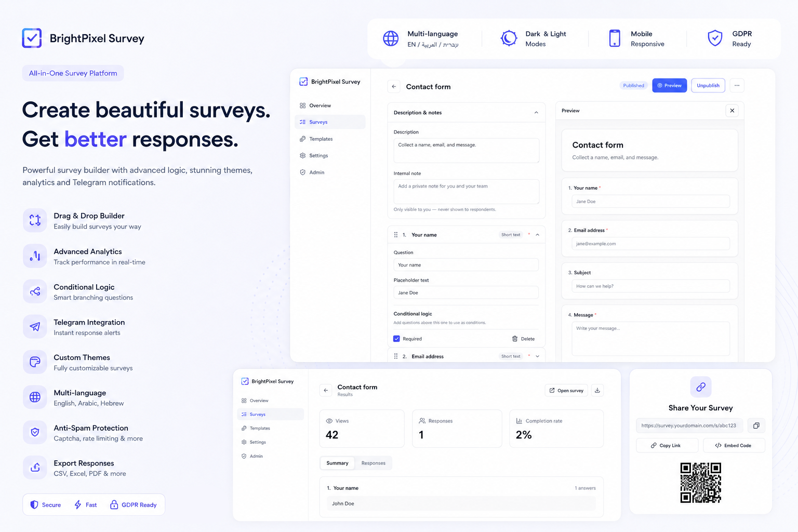Screen dimensions: 798x532
Task: Open Templates in editor sidebar
Action: click(x=330, y=139)
